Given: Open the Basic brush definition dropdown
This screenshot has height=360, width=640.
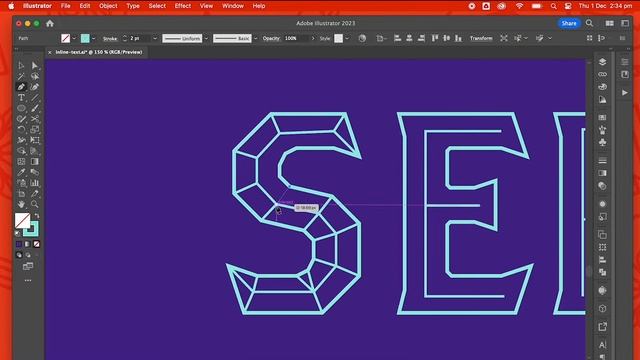Looking at the screenshot, I should pyautogui.click(x=256, y=38).
